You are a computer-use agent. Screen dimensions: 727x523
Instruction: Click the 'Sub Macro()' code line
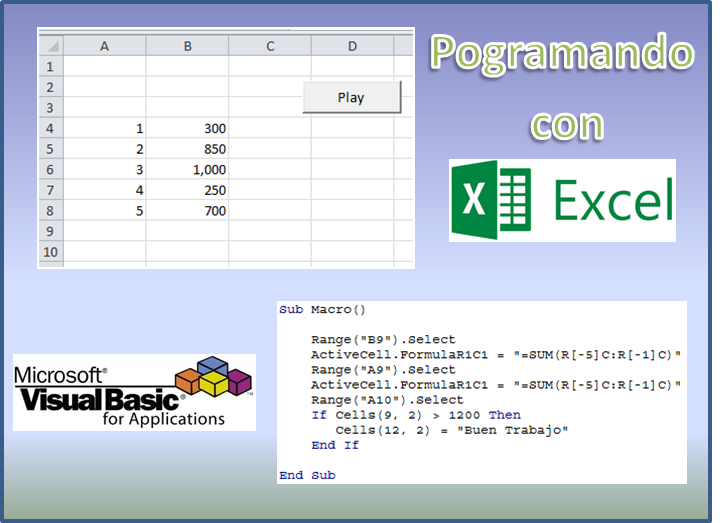322,309
